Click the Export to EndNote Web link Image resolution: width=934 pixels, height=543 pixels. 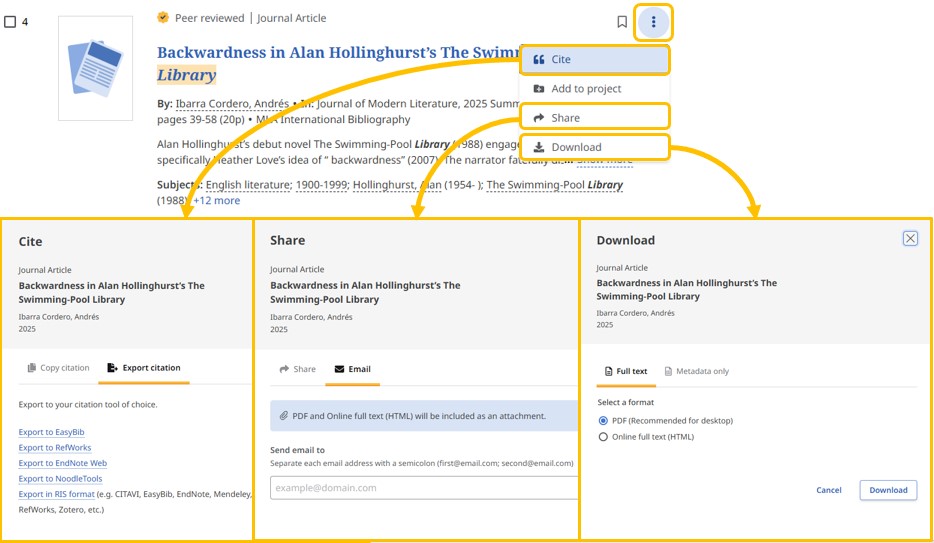tap(62, 463)
